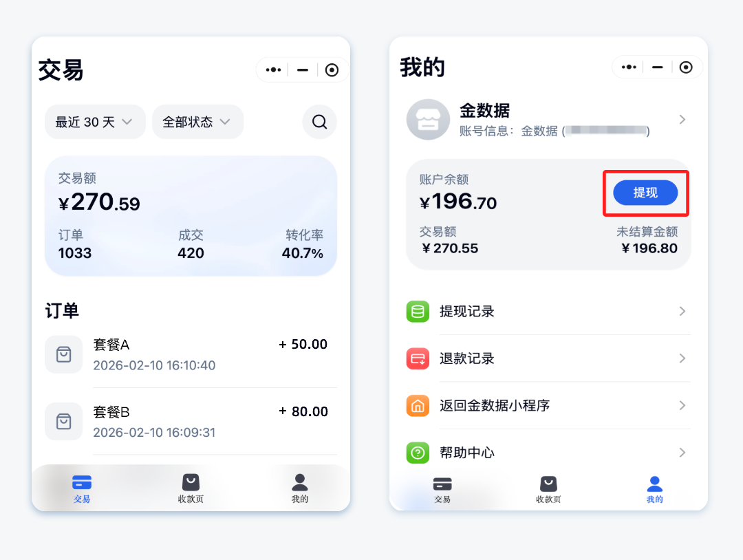Open more options dots in 交易 header
Viewport: 743px width, 560px height.
273,70
